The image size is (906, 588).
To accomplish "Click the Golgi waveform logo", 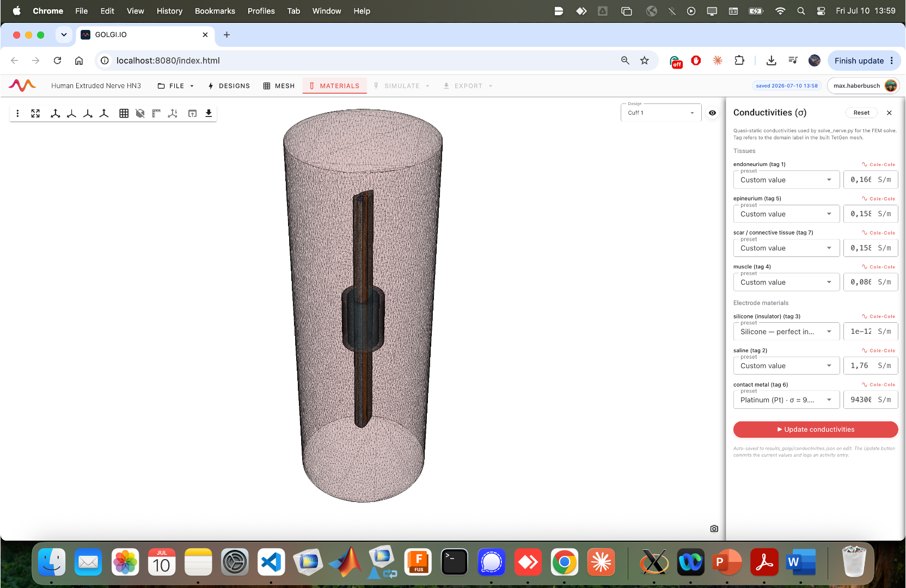I will point(22,85).
